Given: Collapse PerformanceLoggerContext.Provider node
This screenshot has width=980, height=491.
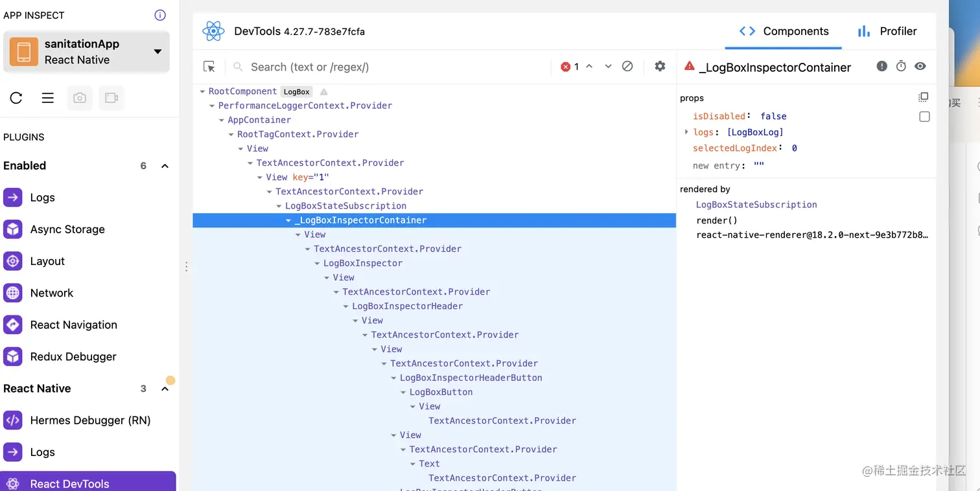Looking at the screenshot, I should [212, 106].
